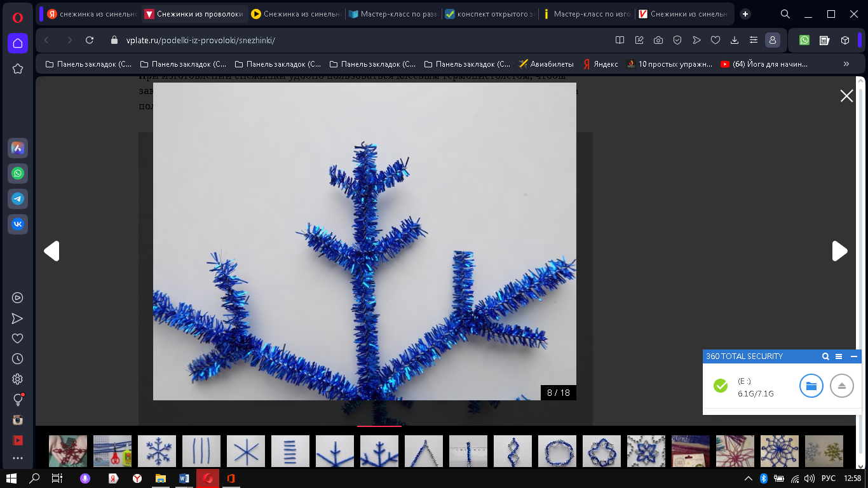Switch to tab 'конспект открытого з'

[x=489, y=14]
